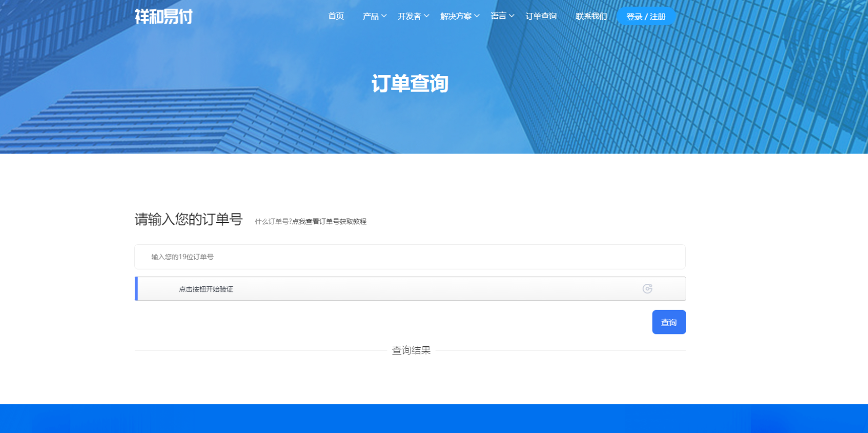Open the 首页 menu item
Image resolution: width=868 pixels, height=433 pixels.
point(336,16)
